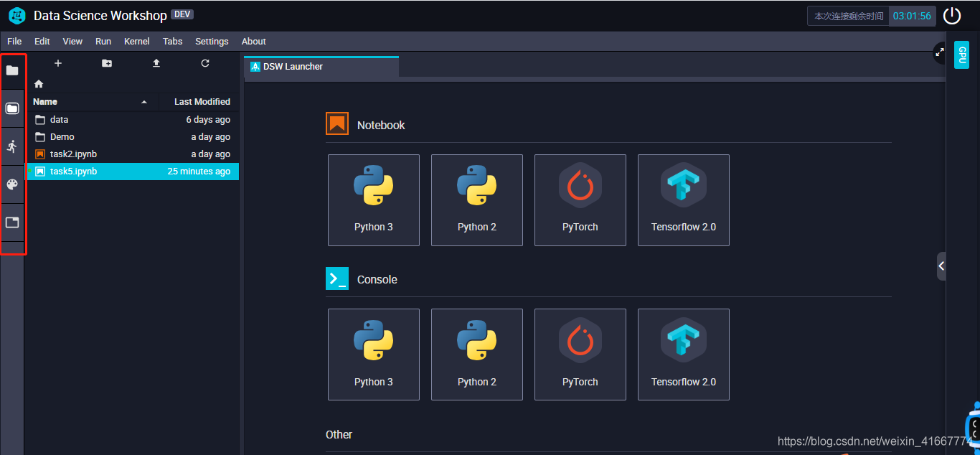Open the Settings menu
This screenshot has height=455, width=980.
212,42
